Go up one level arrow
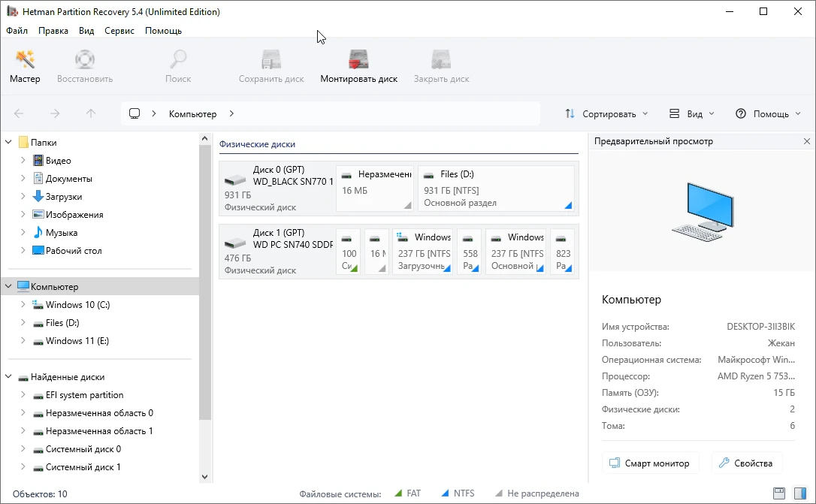 click(x=91, y=113)
